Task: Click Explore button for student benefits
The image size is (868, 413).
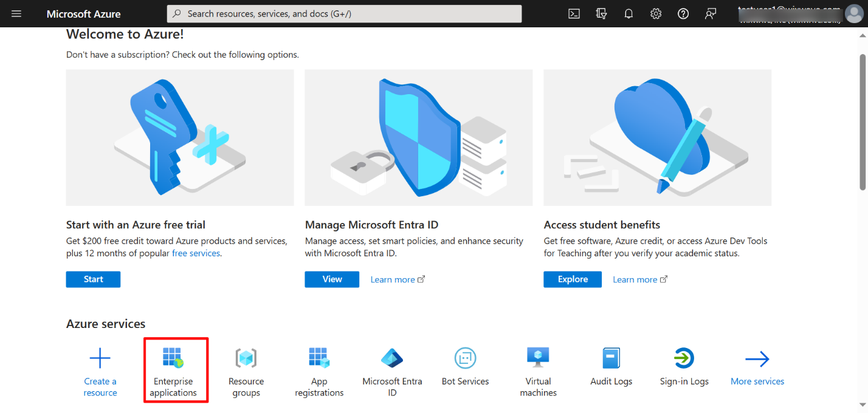Action: coord(573,279)
